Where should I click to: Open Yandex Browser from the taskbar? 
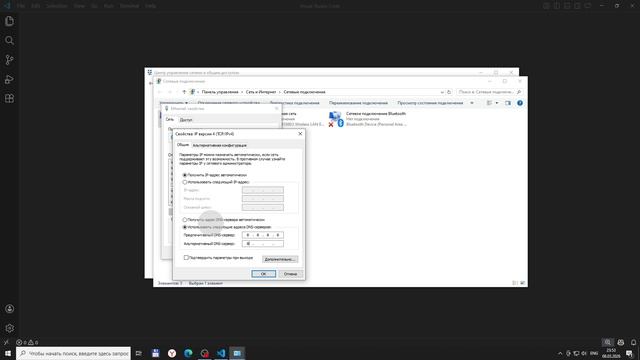click(172, 353)
